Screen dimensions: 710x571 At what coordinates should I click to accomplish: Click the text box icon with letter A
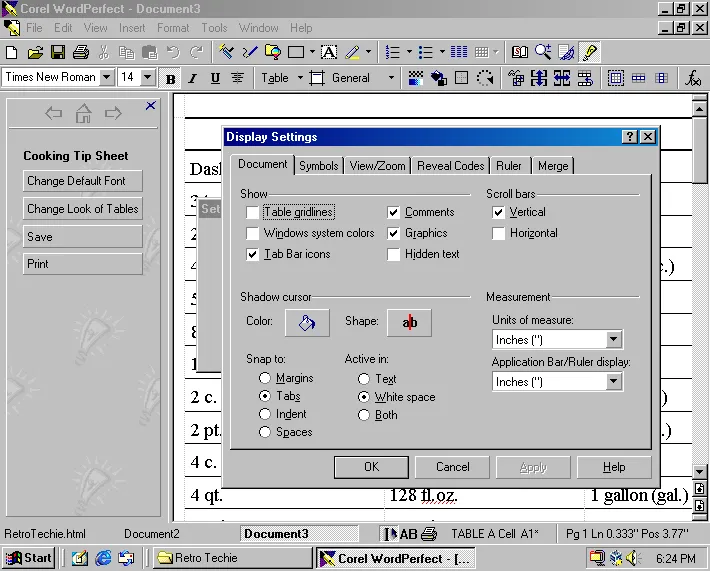click(329, 53)
